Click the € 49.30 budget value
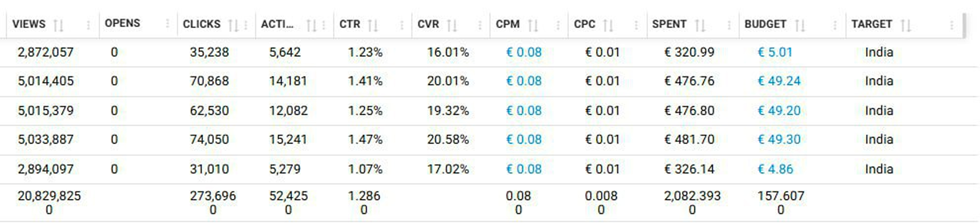 click(x=779, y=139)
